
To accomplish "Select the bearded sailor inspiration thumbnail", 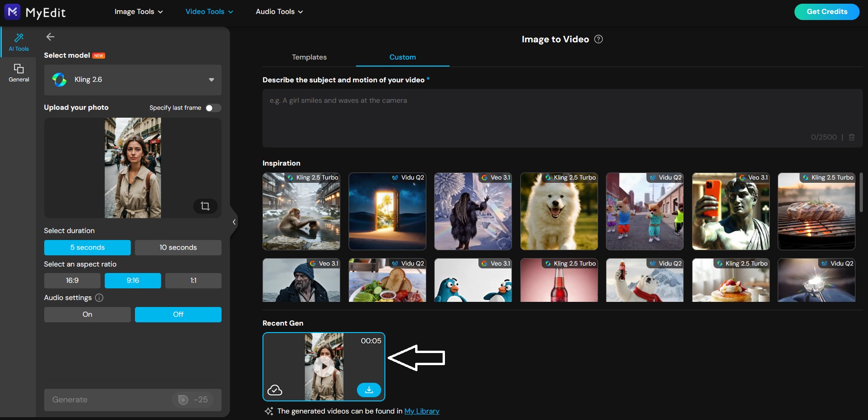I will click(x=301, y=280).
